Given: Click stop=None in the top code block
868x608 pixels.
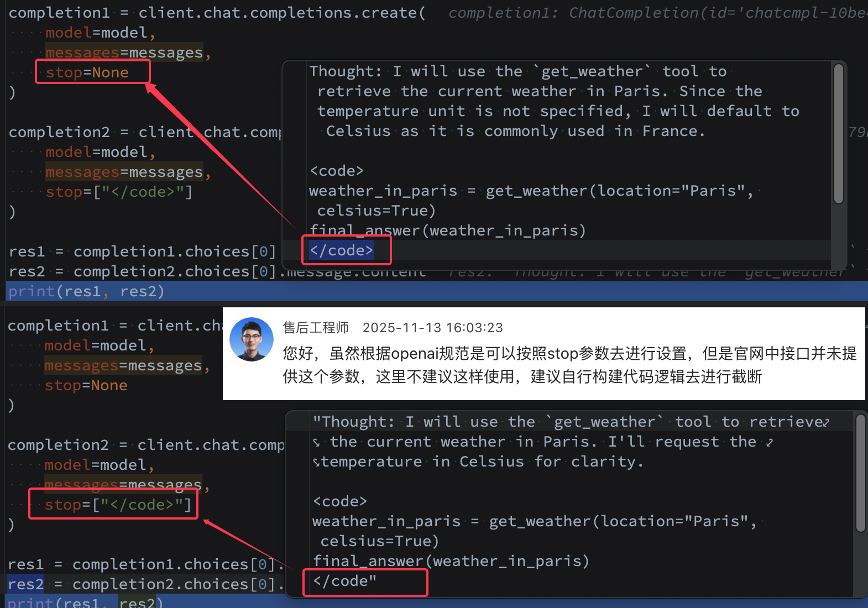Looking at the screenshot, I should coord(87,72).
